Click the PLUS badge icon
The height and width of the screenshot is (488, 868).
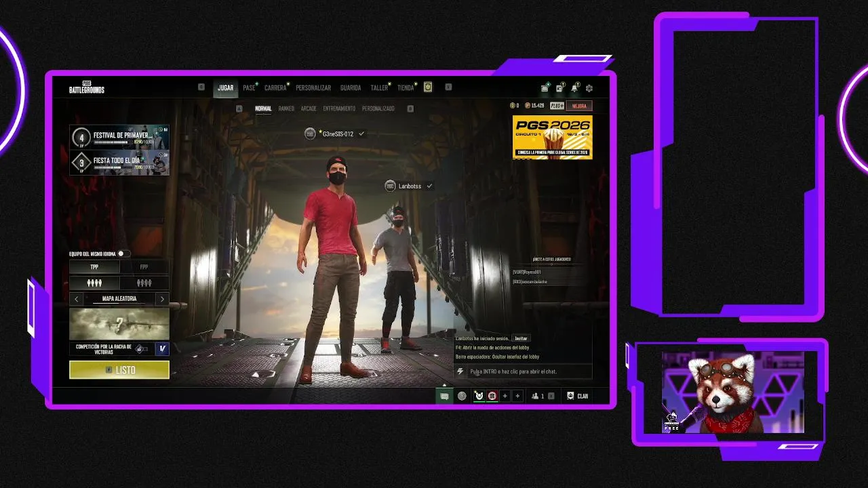pos(557,106)
